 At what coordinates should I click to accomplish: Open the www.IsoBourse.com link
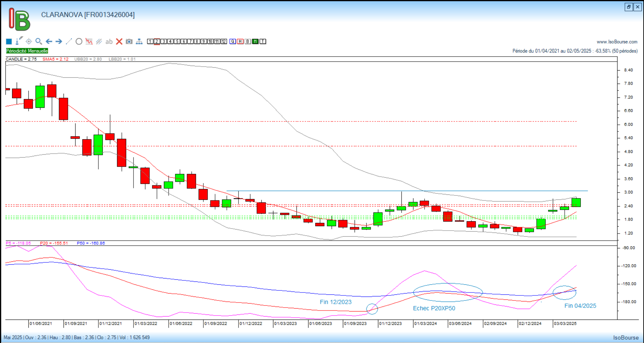[617, 42]
